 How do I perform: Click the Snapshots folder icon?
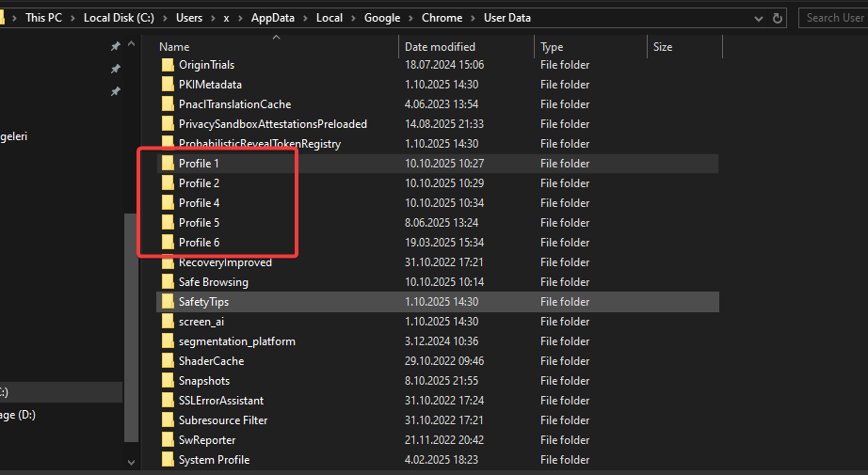click(x=169, y=381)
